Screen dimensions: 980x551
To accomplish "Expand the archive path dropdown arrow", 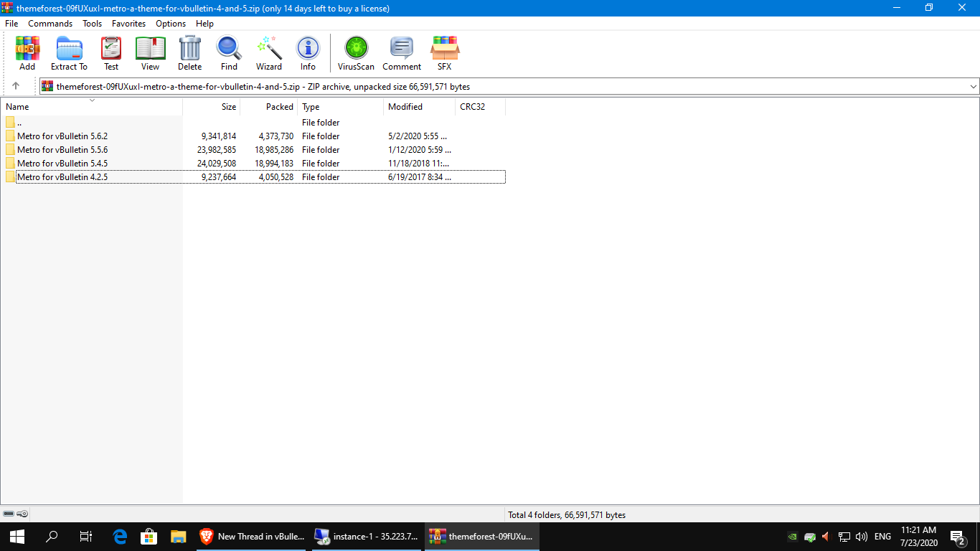I will [x=974, y=87].
